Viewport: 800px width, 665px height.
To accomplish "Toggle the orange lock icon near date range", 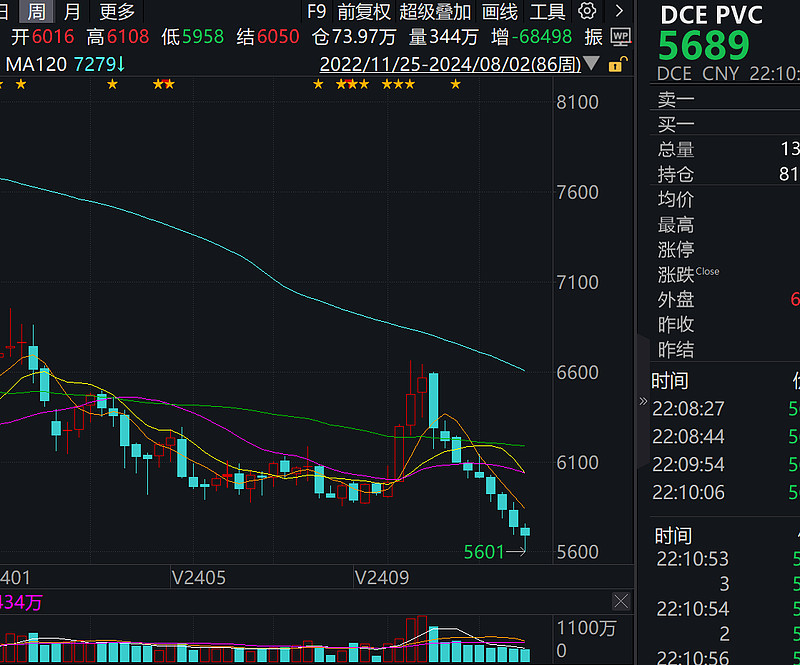I will pyautogui.click(x=617, y=65).
